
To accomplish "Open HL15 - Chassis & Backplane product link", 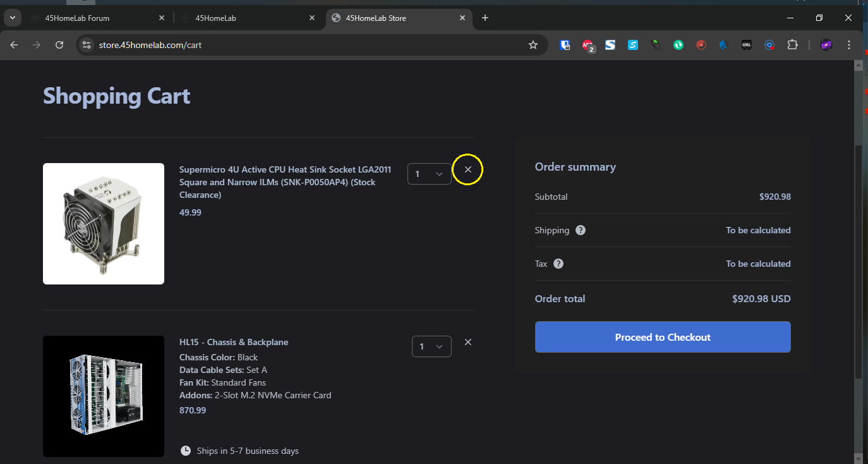I will [x=234, y=342].
